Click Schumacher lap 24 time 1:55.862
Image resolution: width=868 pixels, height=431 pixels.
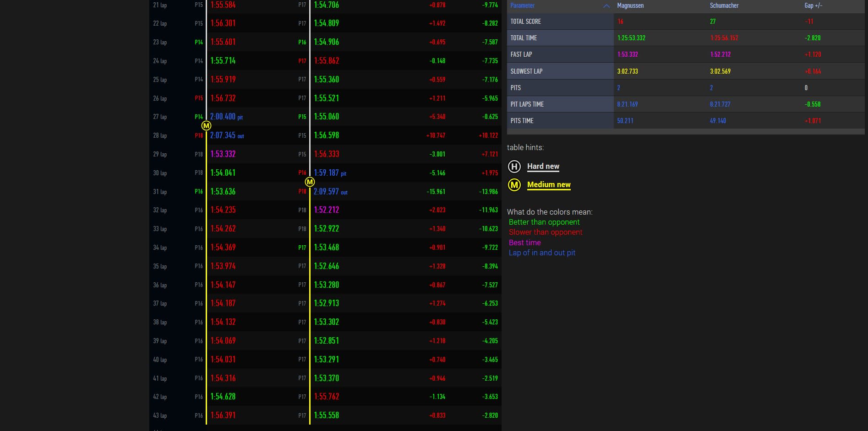[326, 61]
